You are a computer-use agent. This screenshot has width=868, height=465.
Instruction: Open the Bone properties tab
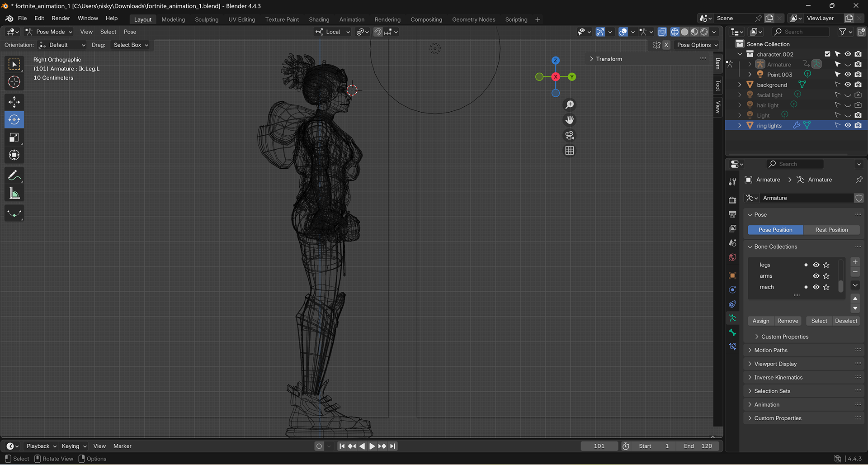732,332
